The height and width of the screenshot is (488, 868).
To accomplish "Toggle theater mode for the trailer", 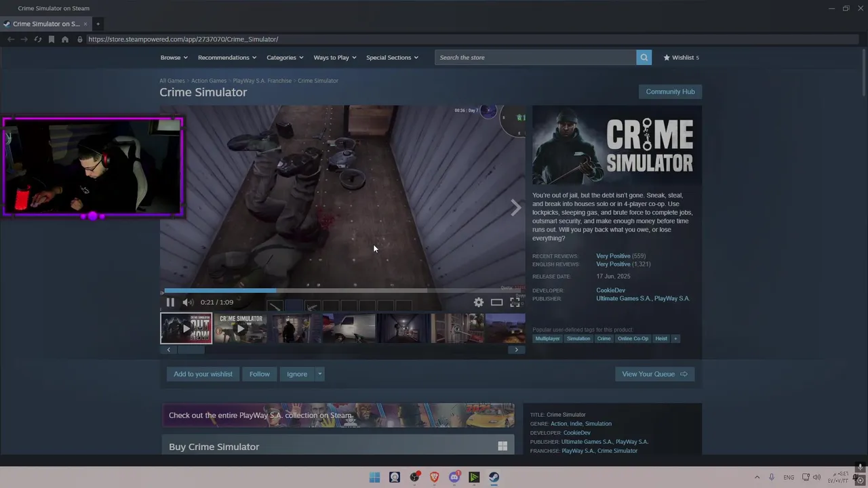I will click(x=497, y=302).
